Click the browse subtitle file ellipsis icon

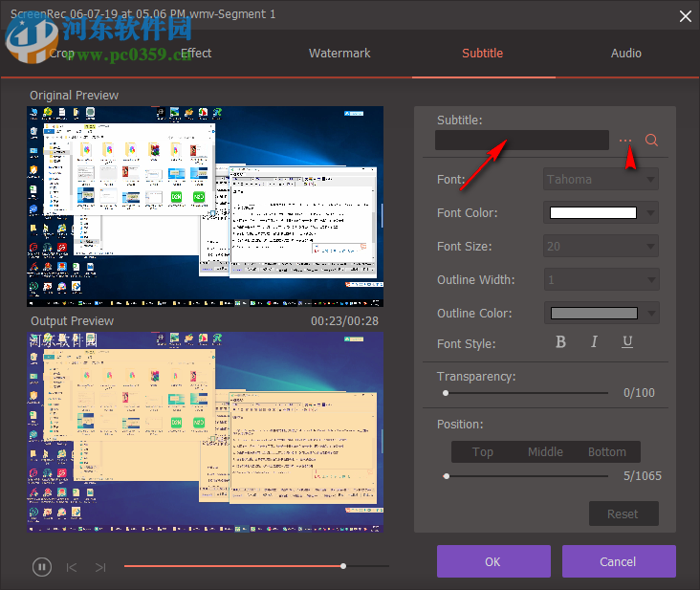625,141
